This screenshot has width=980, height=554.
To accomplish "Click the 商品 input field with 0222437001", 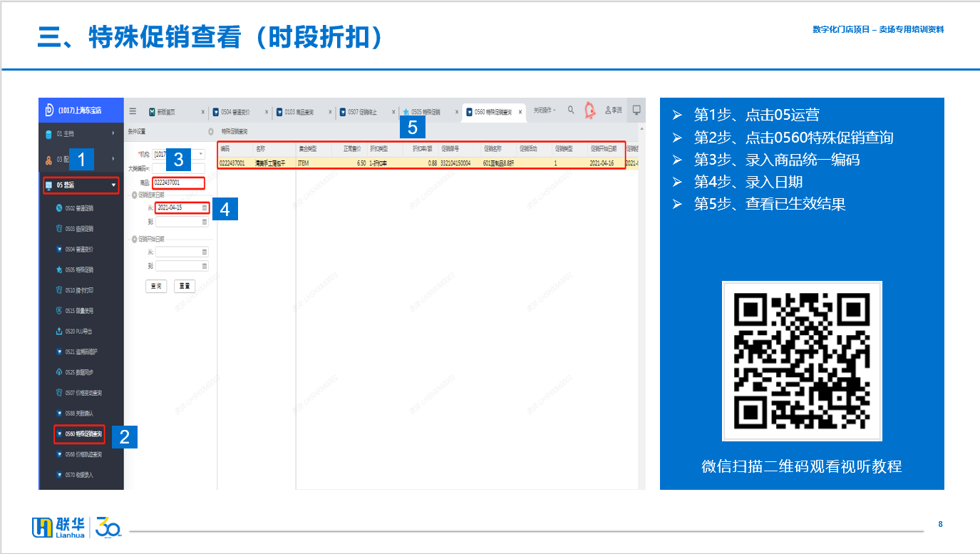I will tap(179, 183).
